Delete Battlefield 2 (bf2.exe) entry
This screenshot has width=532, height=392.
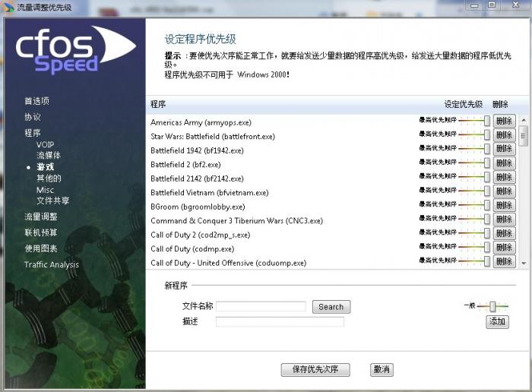coord(504,163)
